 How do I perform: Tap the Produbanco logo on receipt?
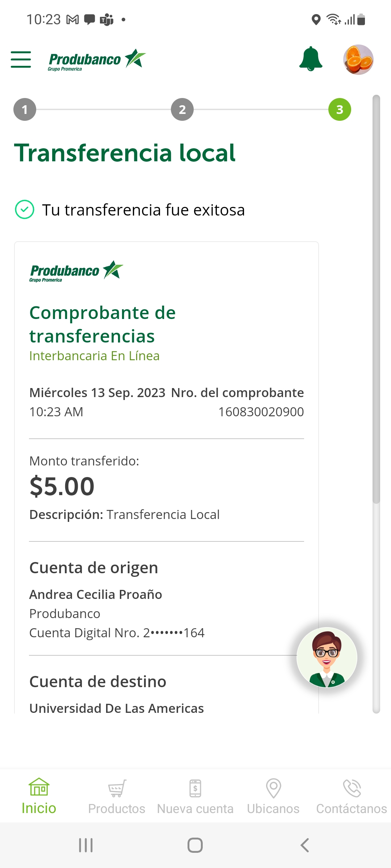[76, 271]
